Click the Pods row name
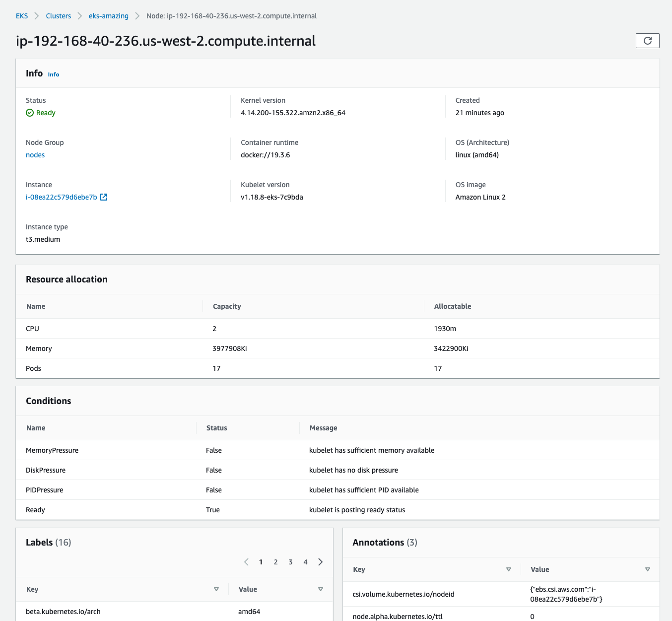The image size is (672, 621). pyautogui.click(x=33, y=368)
